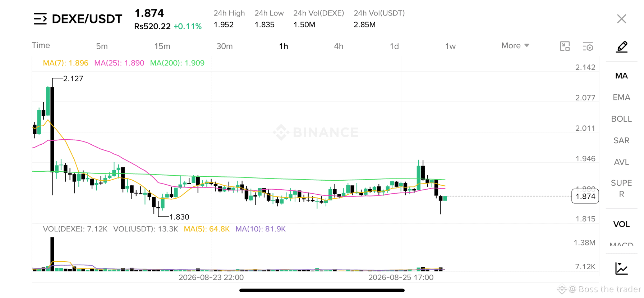The width and height of the screenshot is (644, 298).
Task: Switch to the 4h interval
Action: (339, 46)
